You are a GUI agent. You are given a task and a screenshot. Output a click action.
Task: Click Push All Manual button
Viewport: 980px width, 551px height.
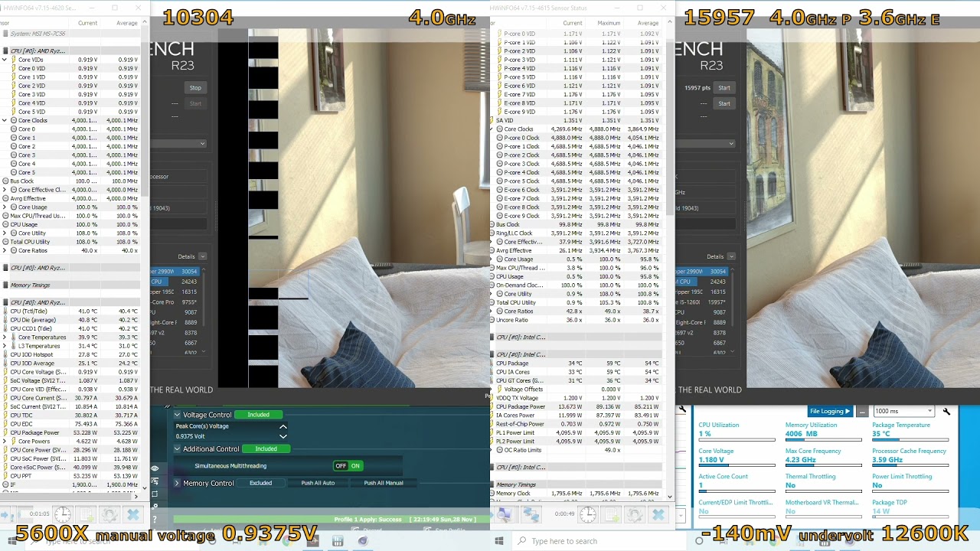point(384,483)
